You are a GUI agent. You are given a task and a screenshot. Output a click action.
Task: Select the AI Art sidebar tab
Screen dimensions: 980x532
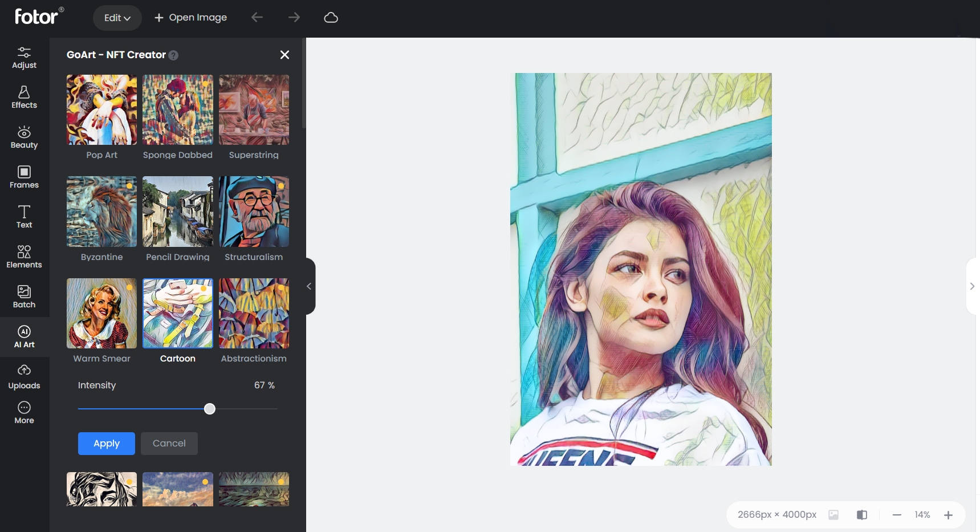click(x=24, y=337)
